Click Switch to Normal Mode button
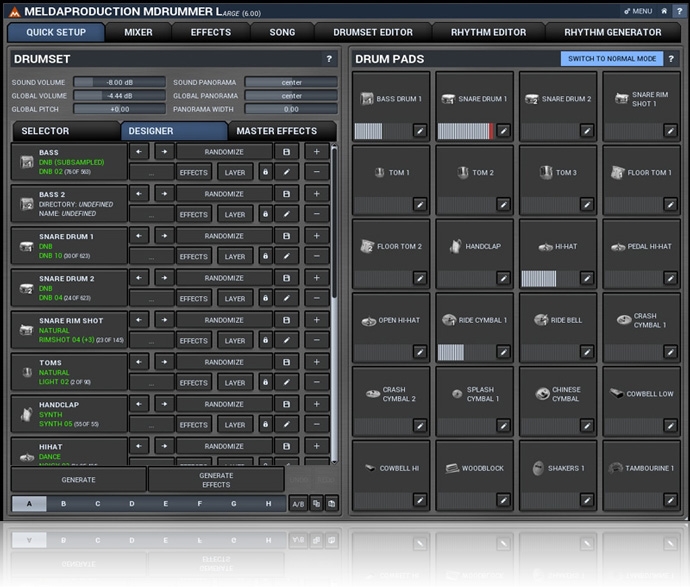The width and height of the screenshot is (690, 587). click(x=612, y=59)
